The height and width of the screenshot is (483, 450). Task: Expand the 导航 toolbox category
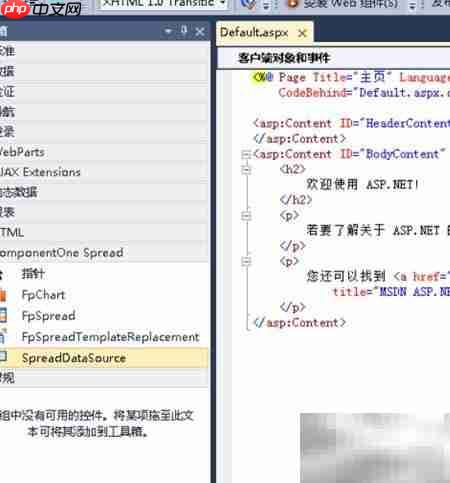104,112
